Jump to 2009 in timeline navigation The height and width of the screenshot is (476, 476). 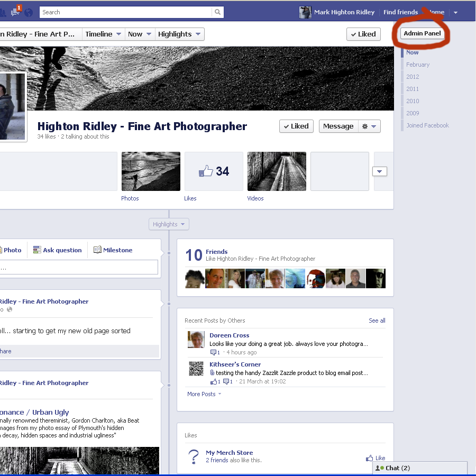click(x=413, y=113)
